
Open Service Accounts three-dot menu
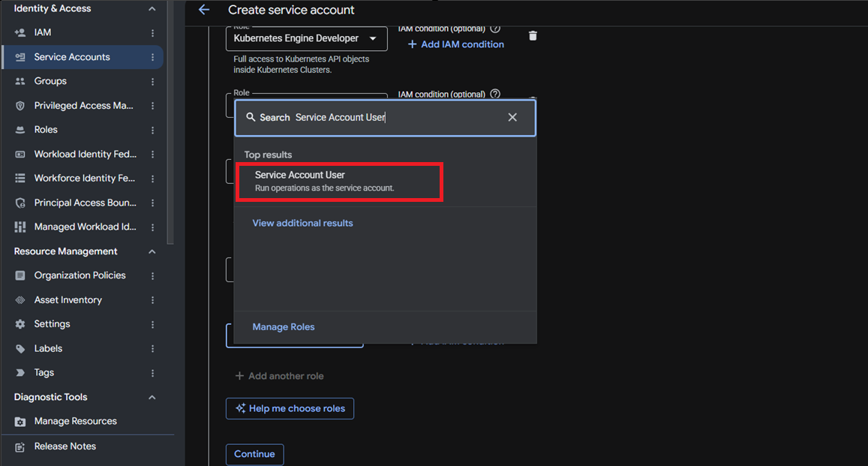click(x=153, y=58)
